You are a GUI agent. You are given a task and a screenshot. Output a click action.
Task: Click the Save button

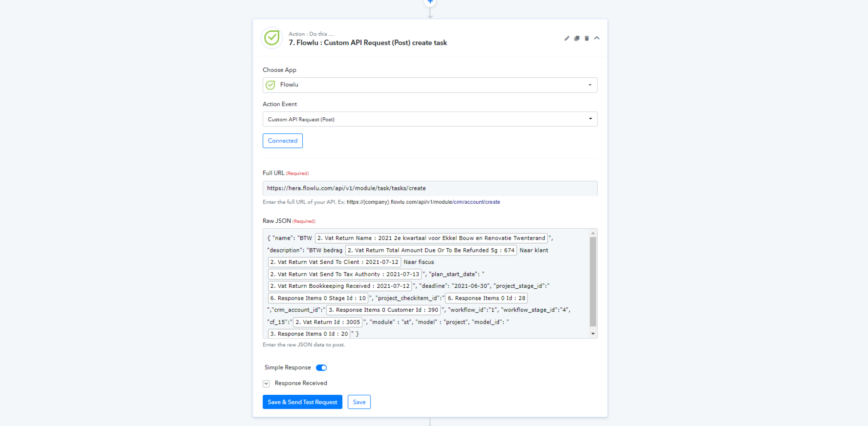[x=359, y=402]
